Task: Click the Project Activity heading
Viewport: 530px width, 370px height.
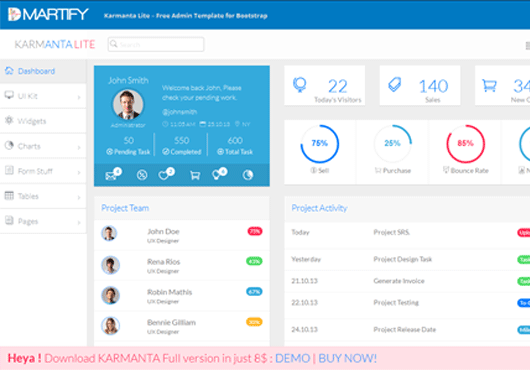Action: tap(319, 208)
